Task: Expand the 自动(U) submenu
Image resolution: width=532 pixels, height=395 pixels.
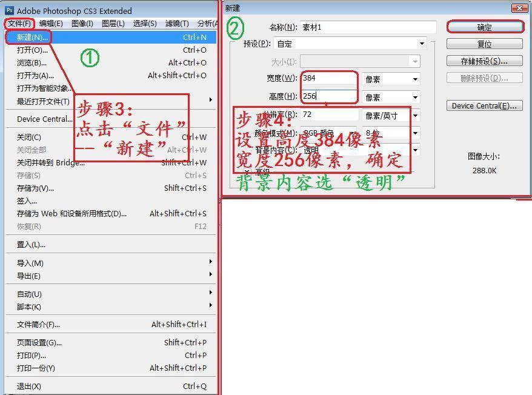Action: (111, 294)
